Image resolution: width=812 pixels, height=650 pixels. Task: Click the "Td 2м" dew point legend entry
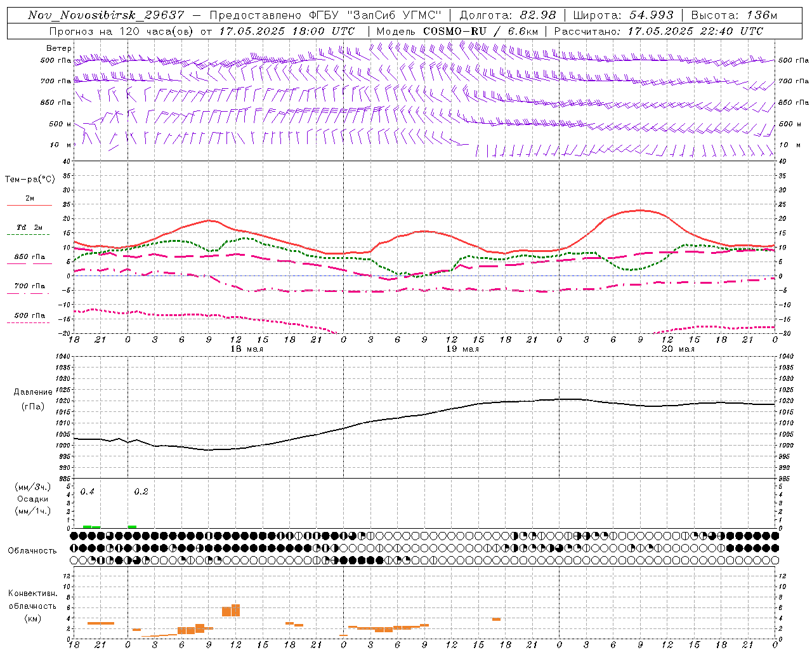[30, 227]
